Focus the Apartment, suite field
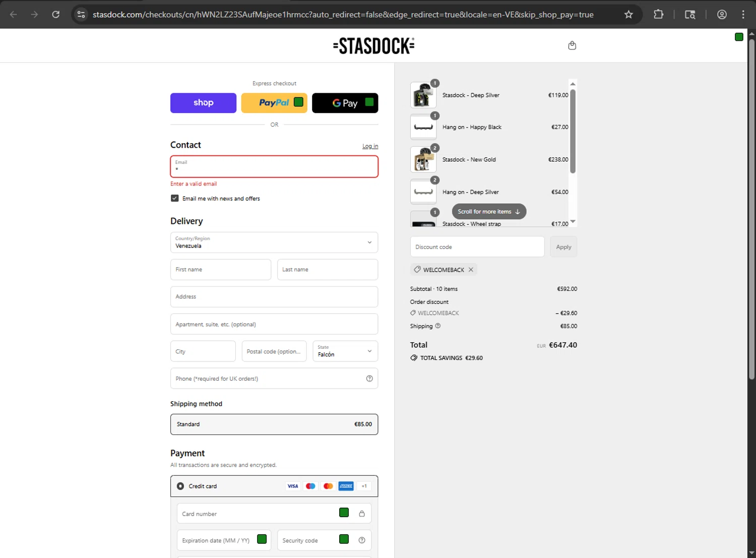 [x=274, y=324]
